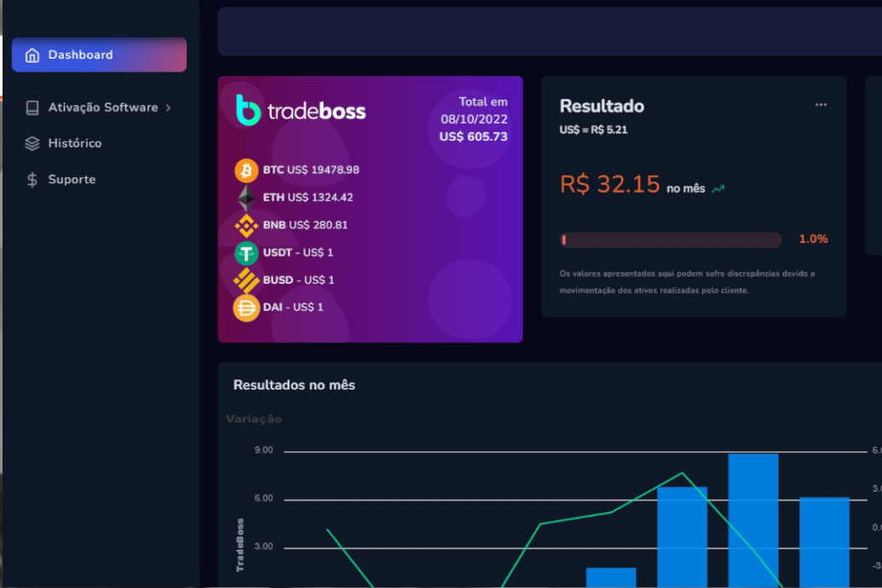This screenshot has width=882, height=588.
Task: Click the no mês label
Action: (686, 189)
